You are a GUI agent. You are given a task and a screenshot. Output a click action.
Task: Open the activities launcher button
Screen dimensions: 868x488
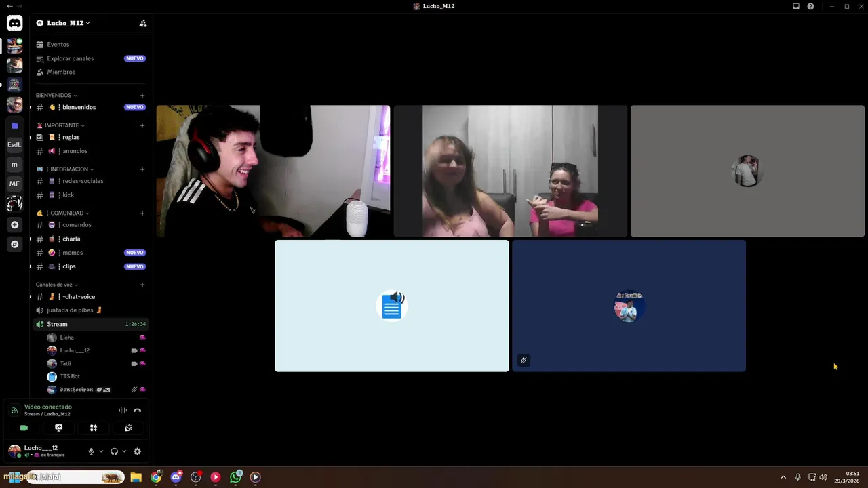click(94, 428)
